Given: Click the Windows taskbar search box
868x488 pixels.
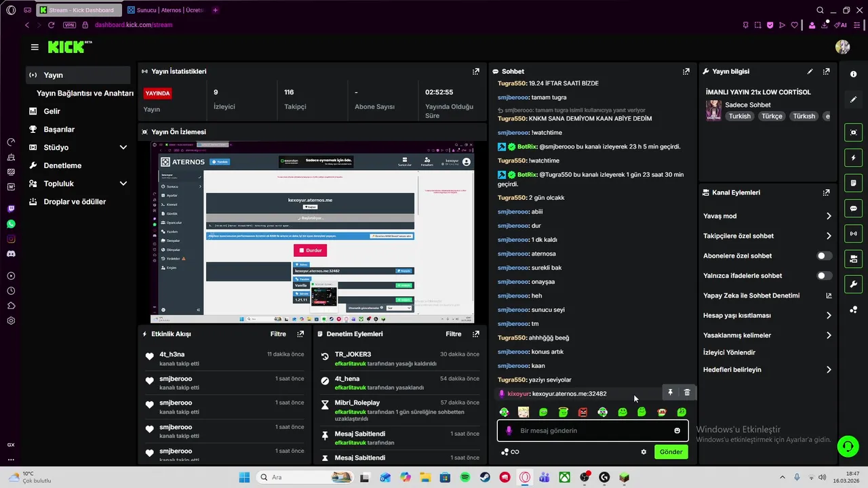Looking at the screenshot, I should (x=304, y=478).
